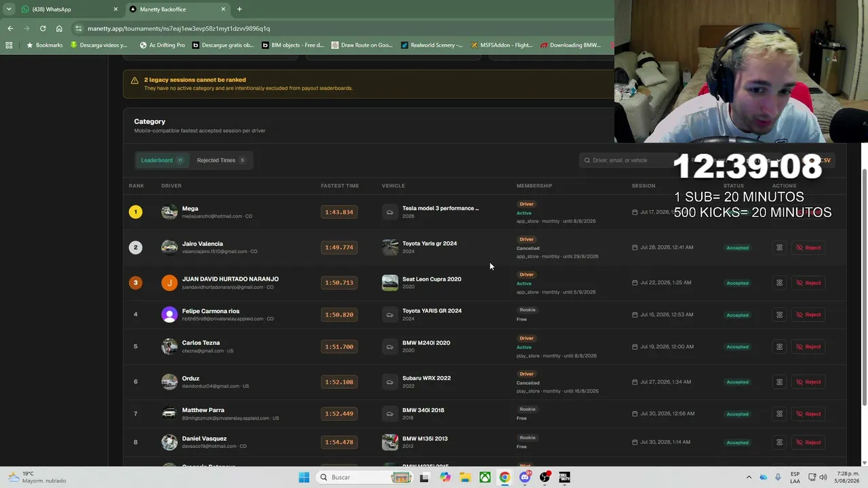The width and height of the screenshot is (868, 488).
Task: Click the Subaru WRX 2022 vehicle name
Action: coord(427,378)
